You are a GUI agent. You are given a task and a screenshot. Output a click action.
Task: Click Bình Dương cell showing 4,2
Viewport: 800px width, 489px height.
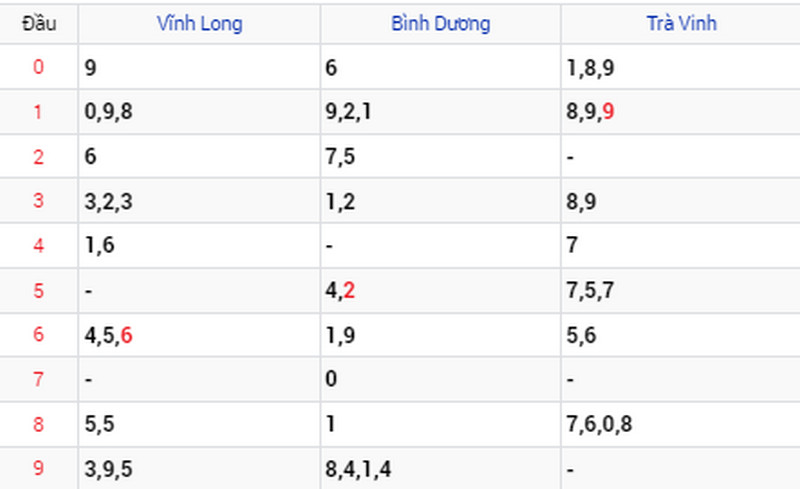[441, 290]
